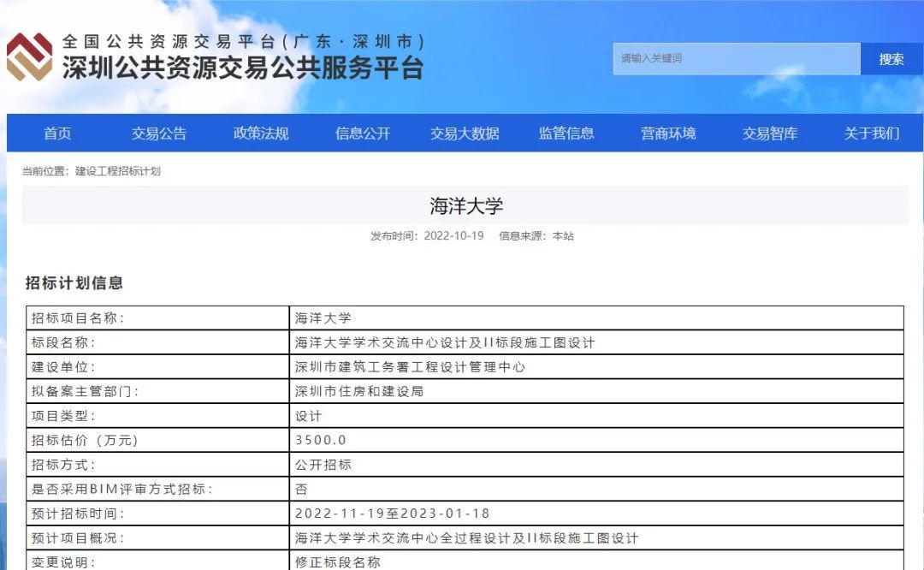
Task: Select the 政策法规 menu item
Action: pos(261,134)
